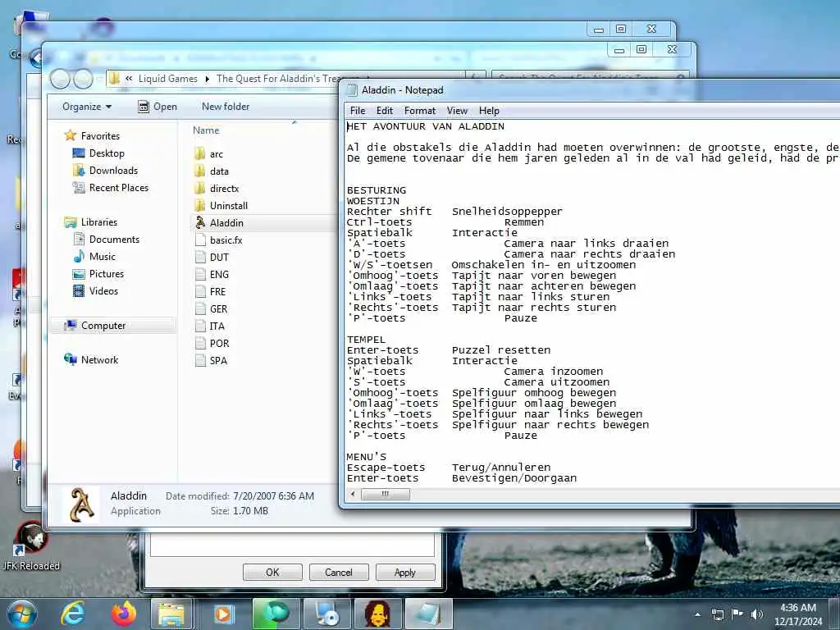Image resolution: width=840 pixels, height=630 pixels.
Task: Click Notepad scroll left arrow
Action: [x=353, y=495]
